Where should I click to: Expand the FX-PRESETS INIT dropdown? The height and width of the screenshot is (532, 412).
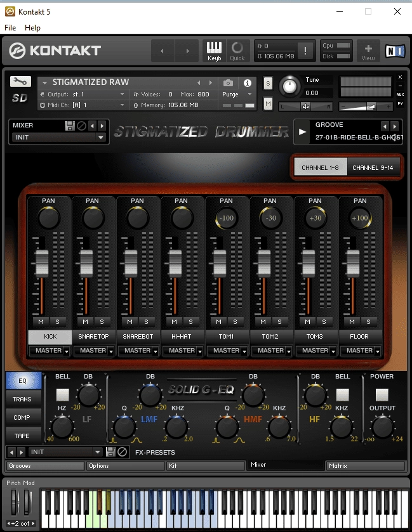(65, 452)
